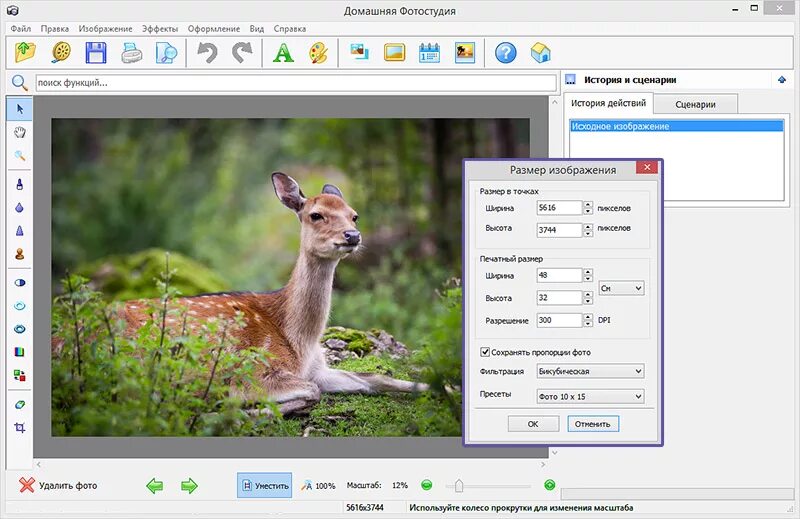This screenshot has height=519, width=800.
Task: Open help with the blue question mark
Action: [x=506, y=53]
